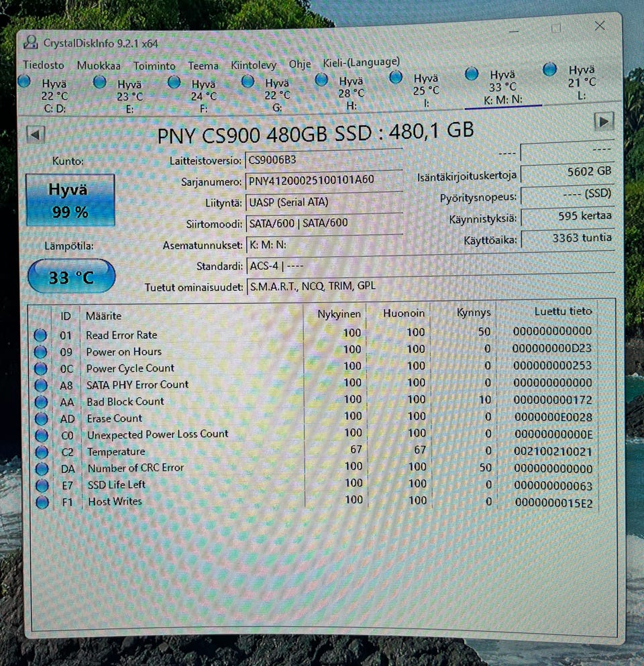This screenshot has width=644, height=666.
Task: Click the Kynnys column header
Action: [473, 312]
